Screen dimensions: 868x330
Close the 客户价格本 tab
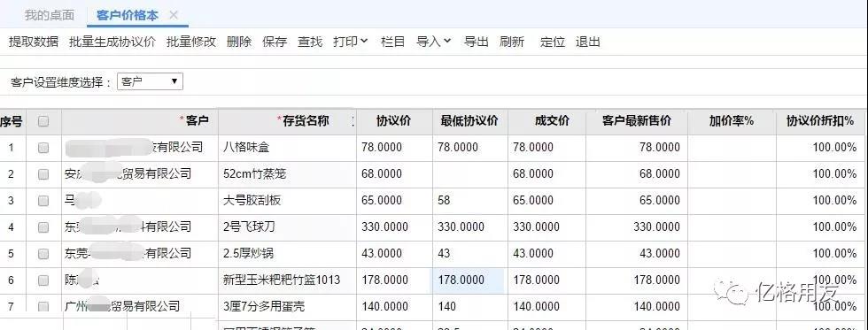(174, 15)
